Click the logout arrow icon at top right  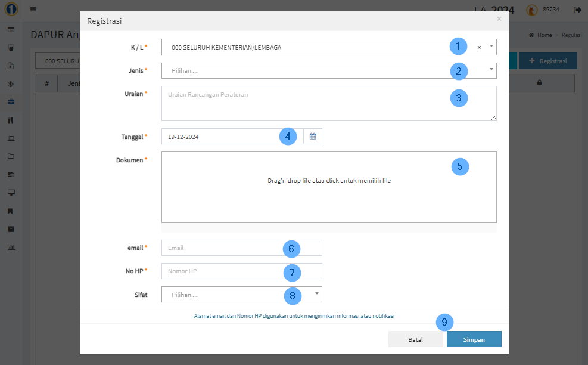577,10
